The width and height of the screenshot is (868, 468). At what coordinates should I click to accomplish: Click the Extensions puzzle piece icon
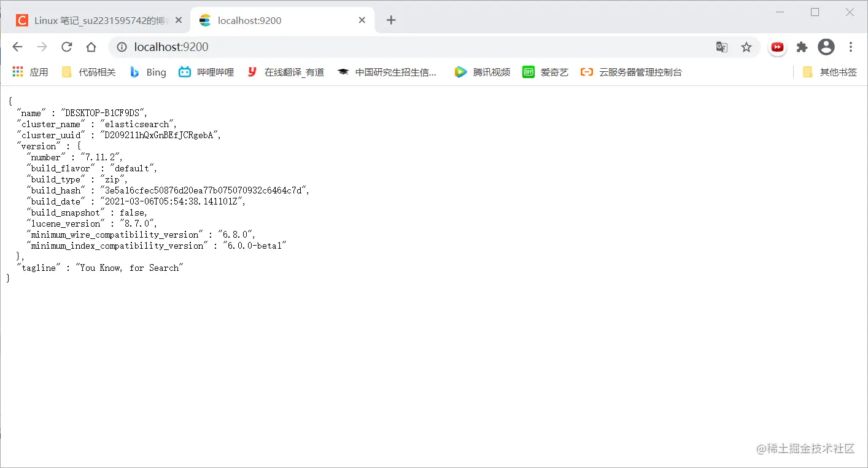(802, 47)
